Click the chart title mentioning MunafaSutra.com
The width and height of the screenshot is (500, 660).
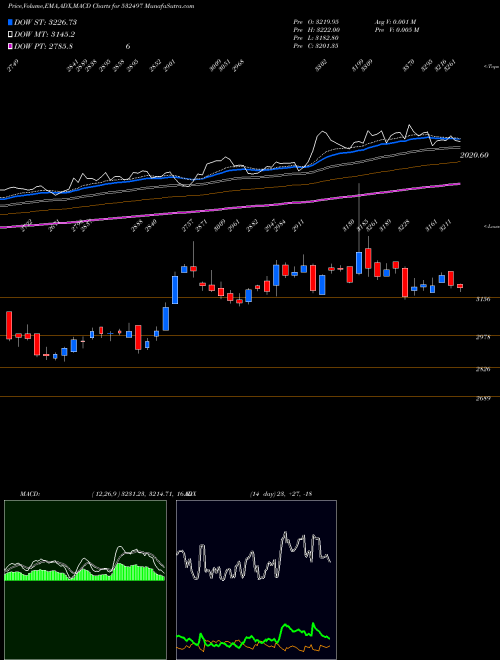click(101, 6)
